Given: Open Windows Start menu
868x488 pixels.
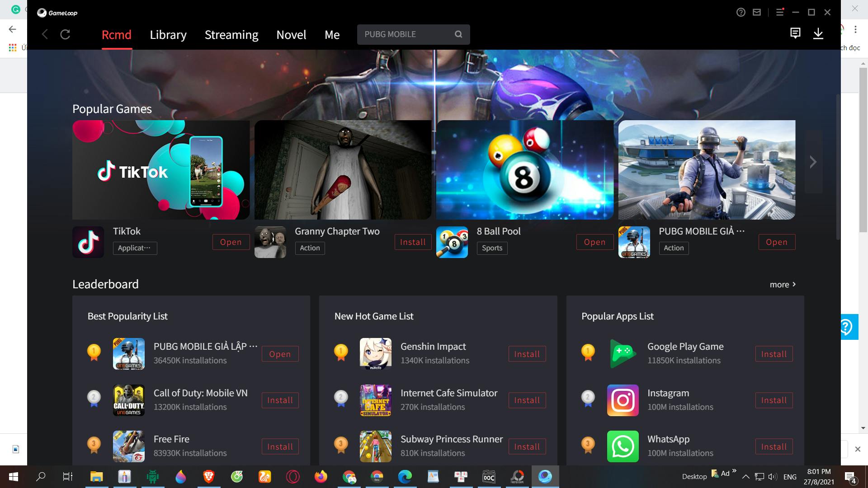Looking at the screenshot, I should tap(13, 476).
